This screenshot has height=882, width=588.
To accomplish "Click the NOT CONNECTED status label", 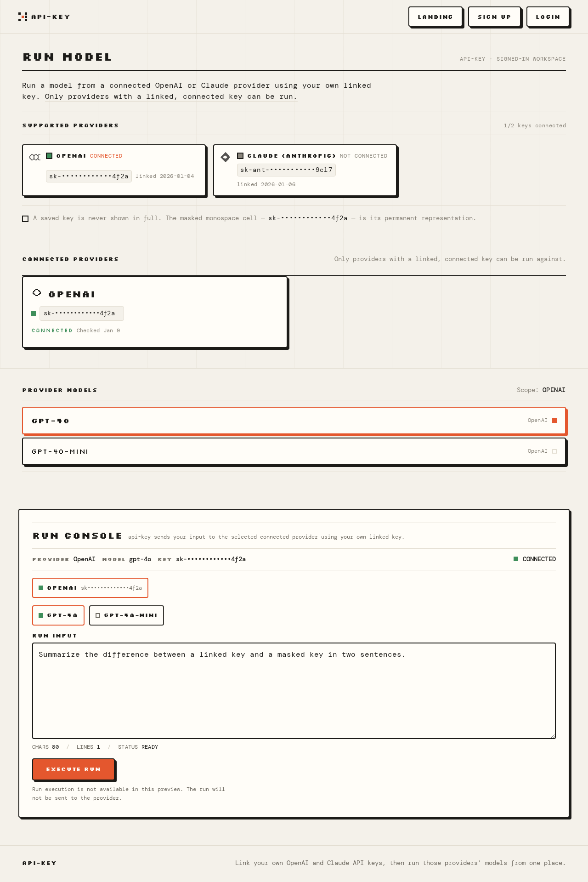I will click(x=364, y=156).
